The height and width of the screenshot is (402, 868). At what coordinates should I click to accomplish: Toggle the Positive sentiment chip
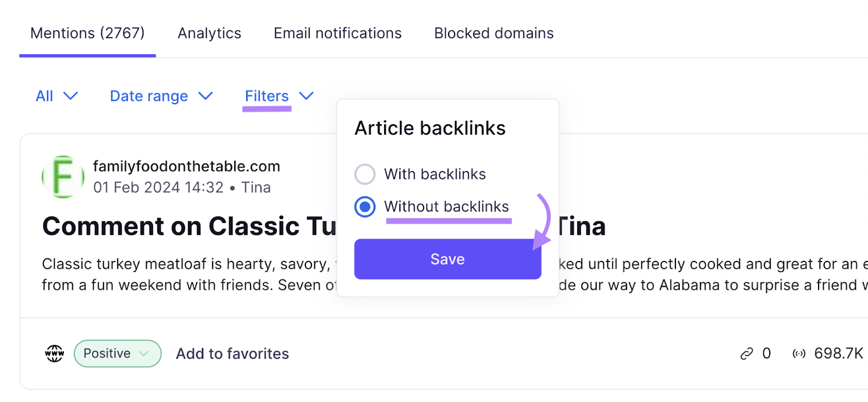(x=117, y=353)
